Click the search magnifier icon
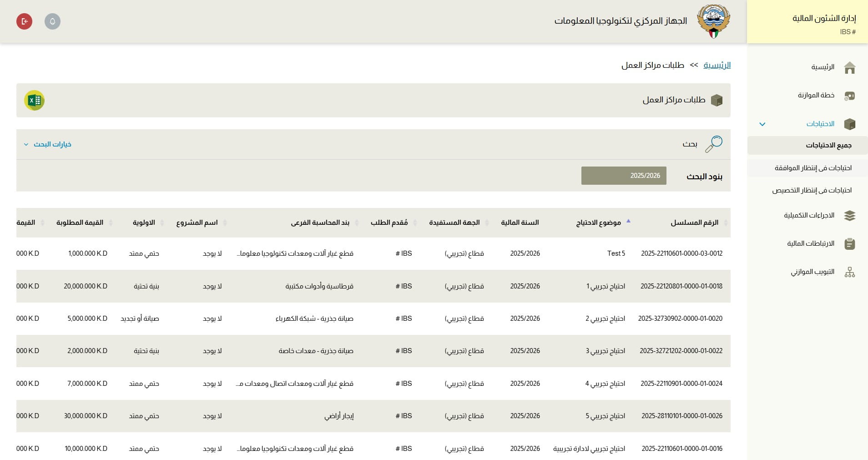The width and height of the screenshot is (868, 460). tap(714, 144)
